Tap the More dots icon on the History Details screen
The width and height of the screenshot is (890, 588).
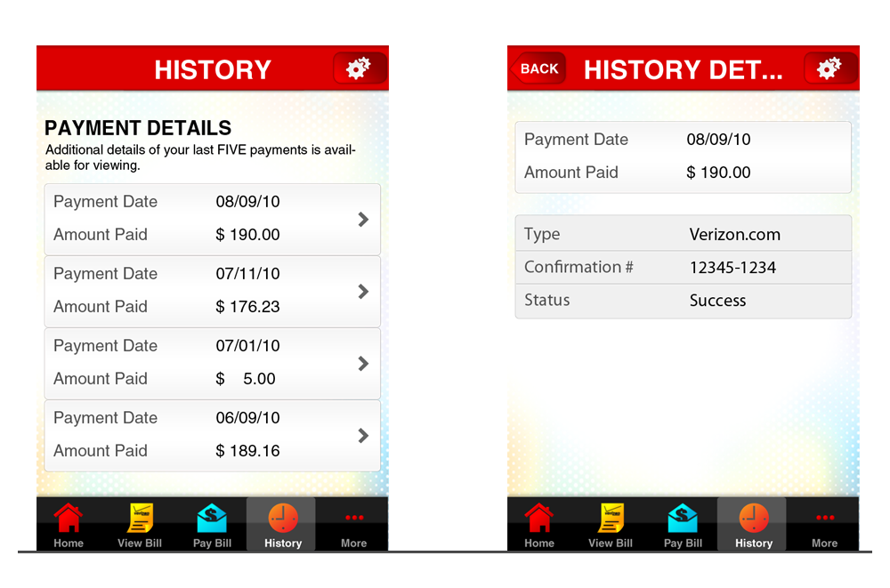click(x=824, y=519)
